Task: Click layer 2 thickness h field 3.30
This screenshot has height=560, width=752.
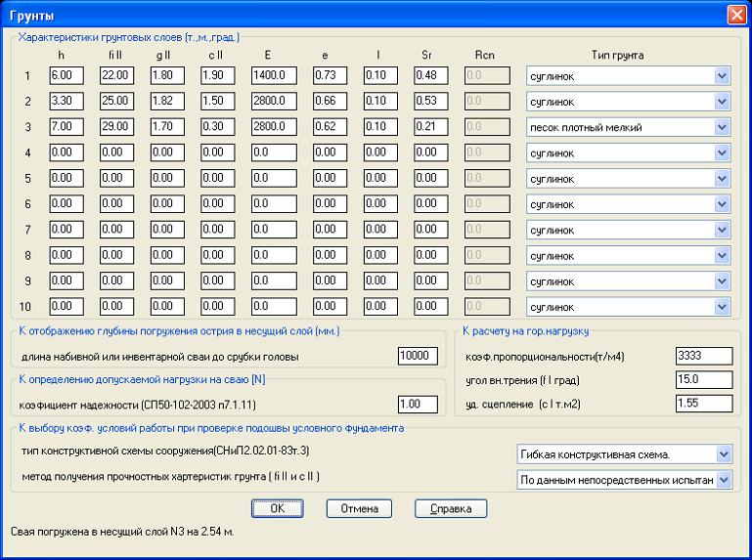Action: 66,102
